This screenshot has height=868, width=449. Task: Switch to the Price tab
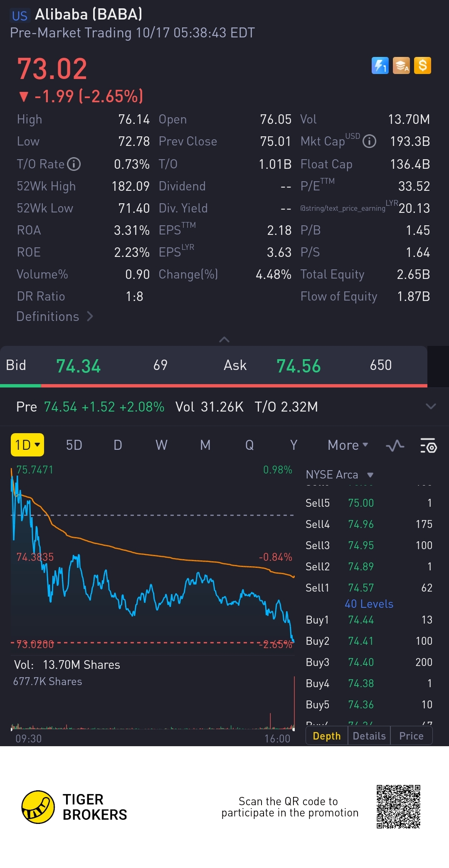point(411,736)
